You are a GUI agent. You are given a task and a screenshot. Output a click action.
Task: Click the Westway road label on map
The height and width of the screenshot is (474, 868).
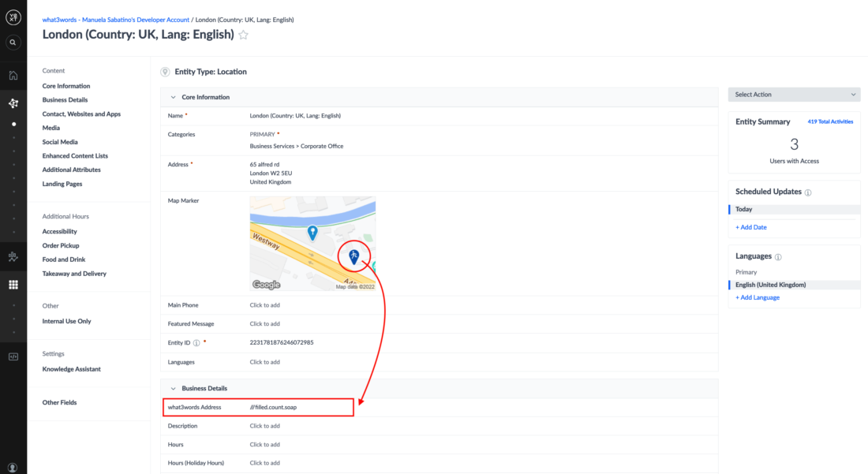266,241
